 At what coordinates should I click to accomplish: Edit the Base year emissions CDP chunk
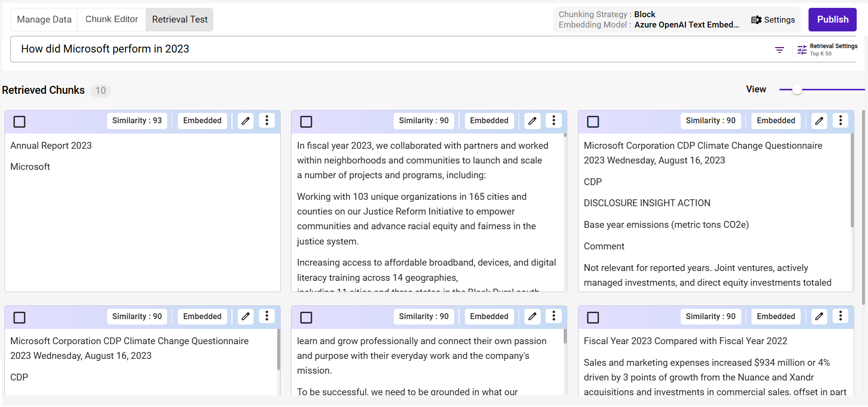819,121
